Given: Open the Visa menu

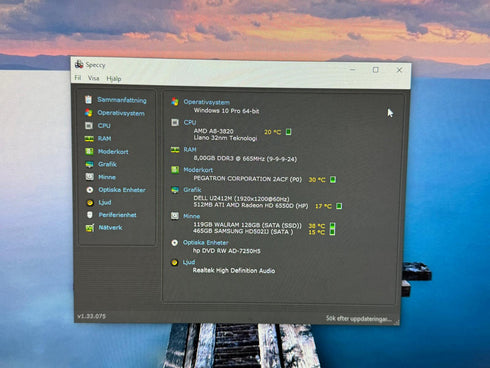Looking at the screenshot, I should (93, 78).
